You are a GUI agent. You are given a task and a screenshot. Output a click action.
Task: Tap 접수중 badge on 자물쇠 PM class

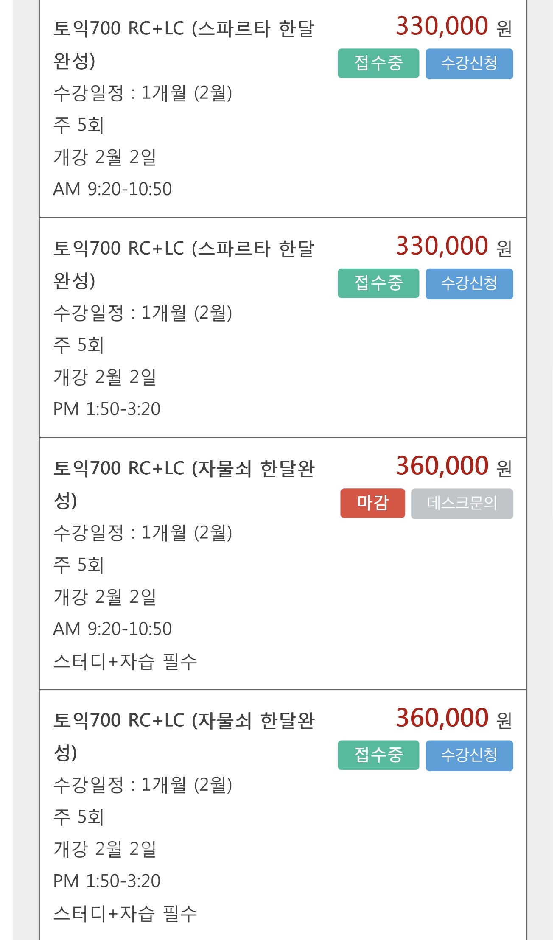[378, 755]
